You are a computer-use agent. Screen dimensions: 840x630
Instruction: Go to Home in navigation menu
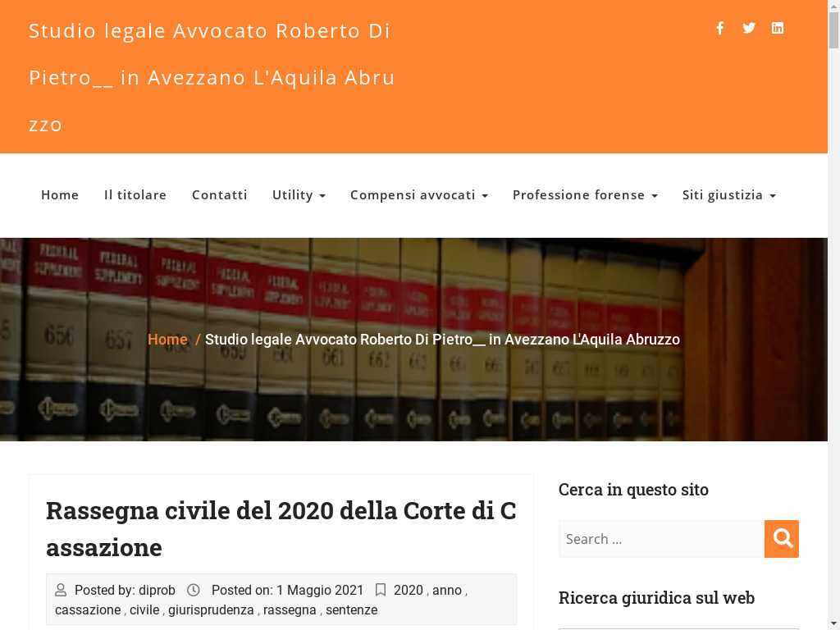tap(60, 195)
